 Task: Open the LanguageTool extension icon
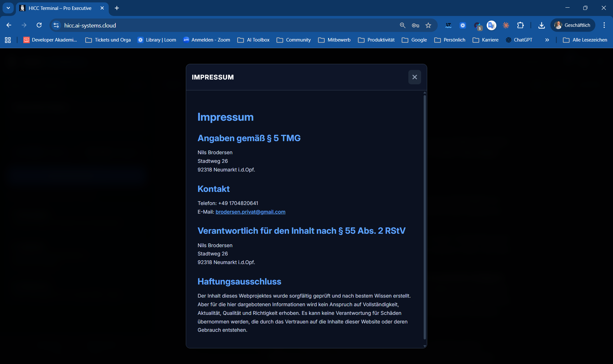click(448, 25)
